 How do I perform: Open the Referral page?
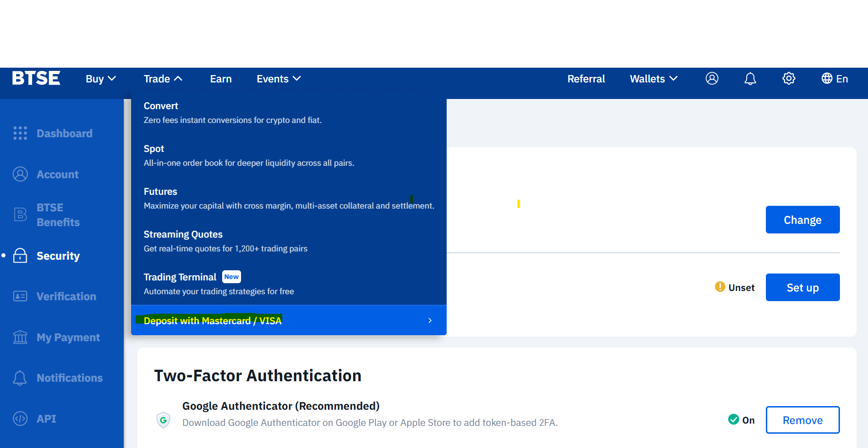click(586, 79)
